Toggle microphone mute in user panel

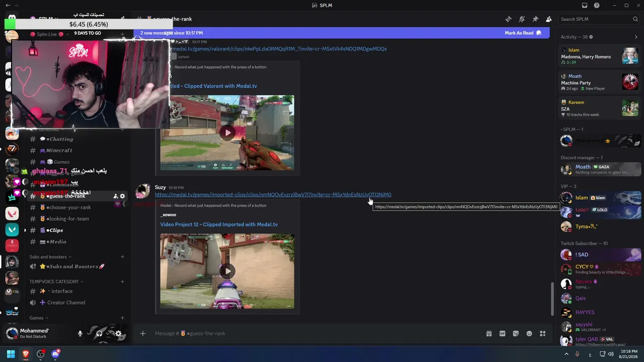click(x=80, y=333)
